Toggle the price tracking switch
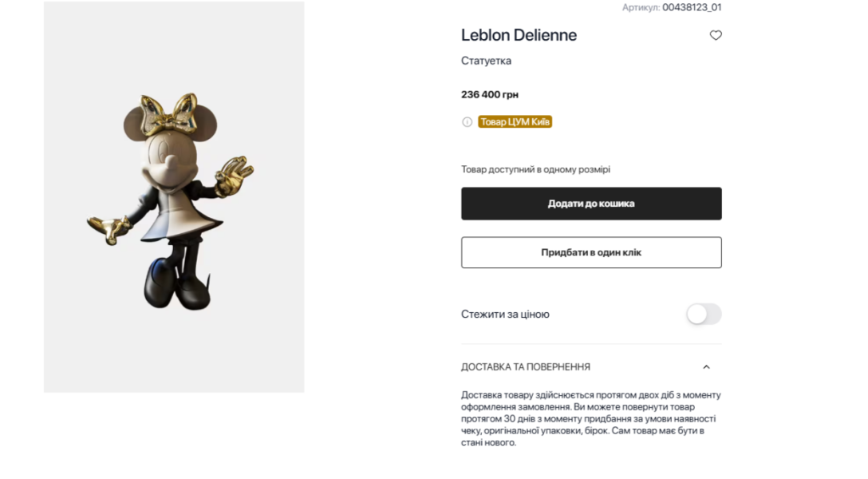The image size is (868, 479). (x=704, y=315)
